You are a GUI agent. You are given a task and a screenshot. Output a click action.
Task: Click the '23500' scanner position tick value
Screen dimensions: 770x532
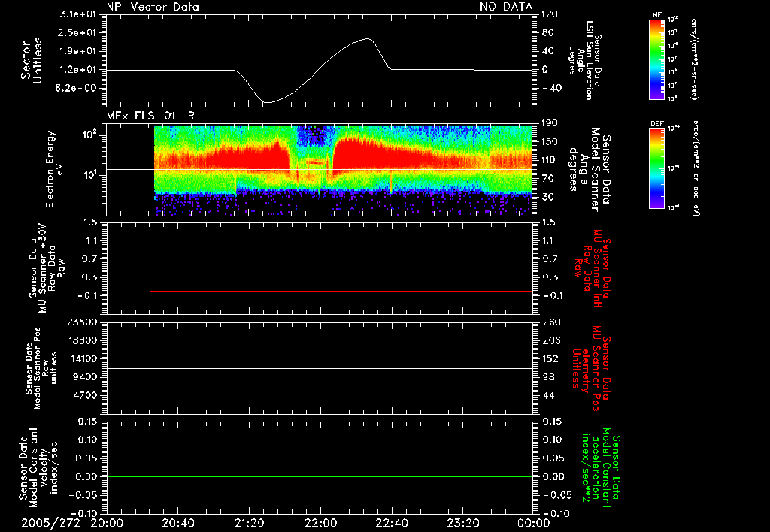tap(81, 322)
